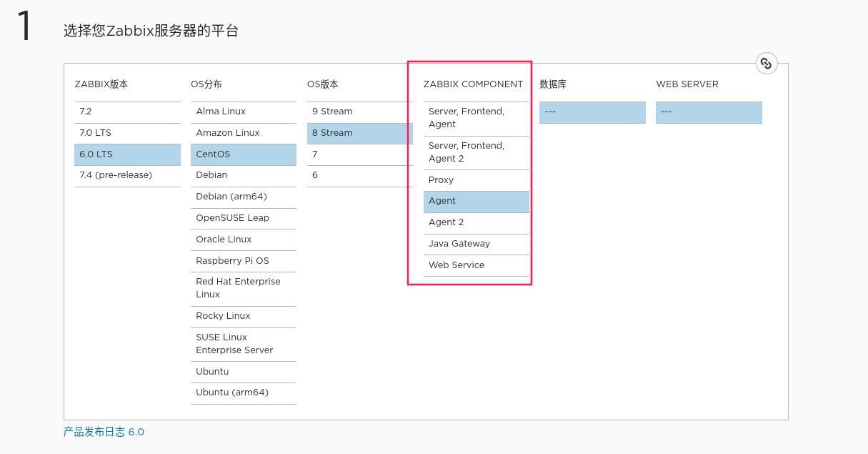
Task: Pick Amazon Linux distribution
Action: 244,134
